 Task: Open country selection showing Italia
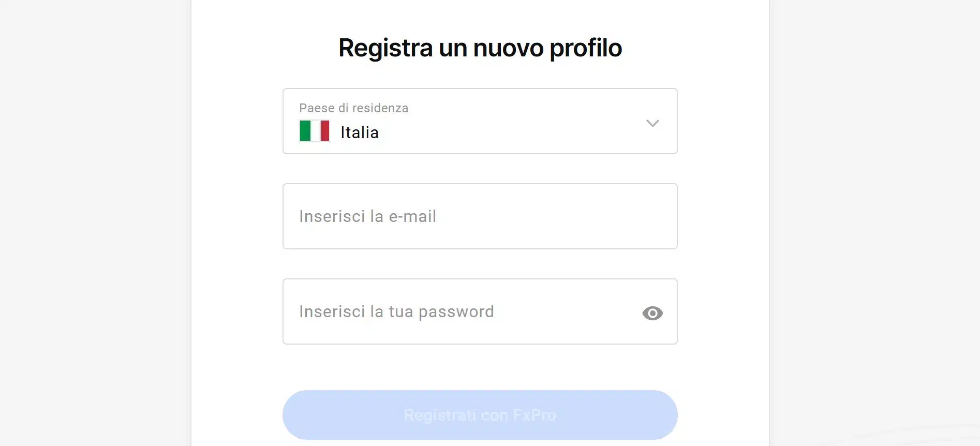[480, 121]
